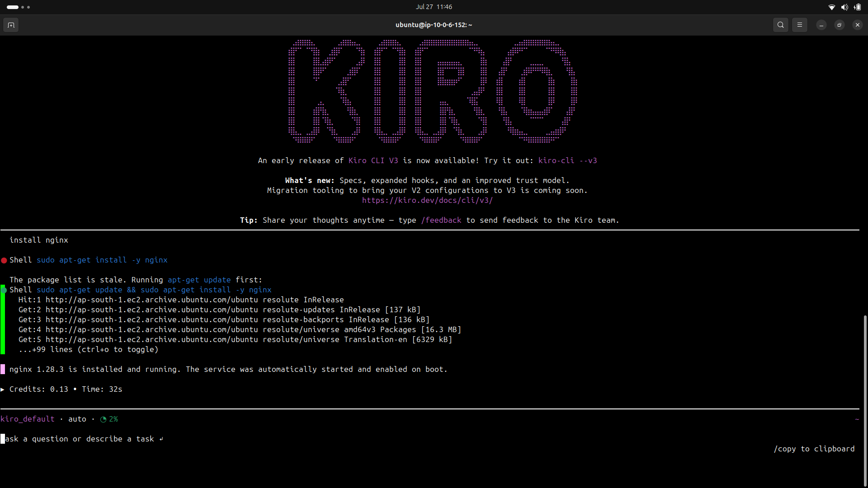Open the battery status indicator

pyautogui.click(x=857, y=7)
